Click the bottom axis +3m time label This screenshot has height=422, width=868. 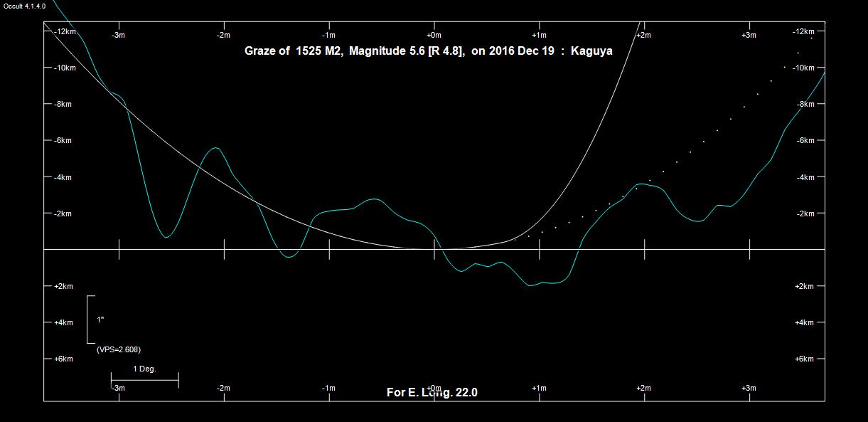click(748, 388)
